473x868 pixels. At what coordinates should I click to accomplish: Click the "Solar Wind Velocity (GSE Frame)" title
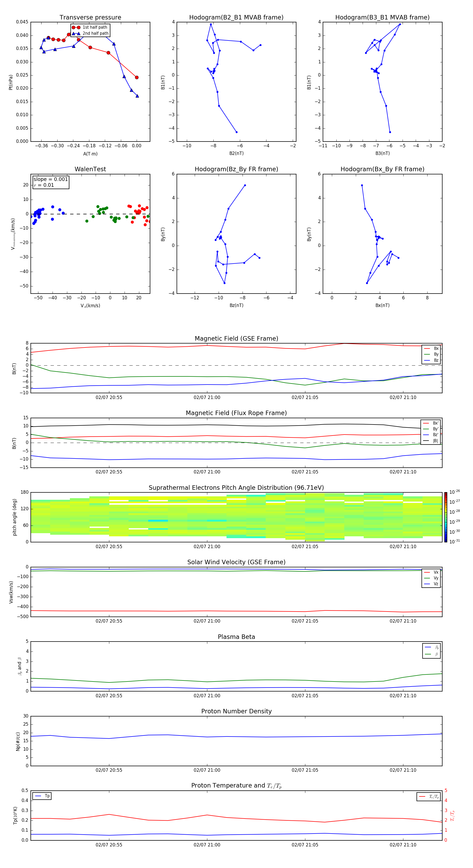click(236, 562)
